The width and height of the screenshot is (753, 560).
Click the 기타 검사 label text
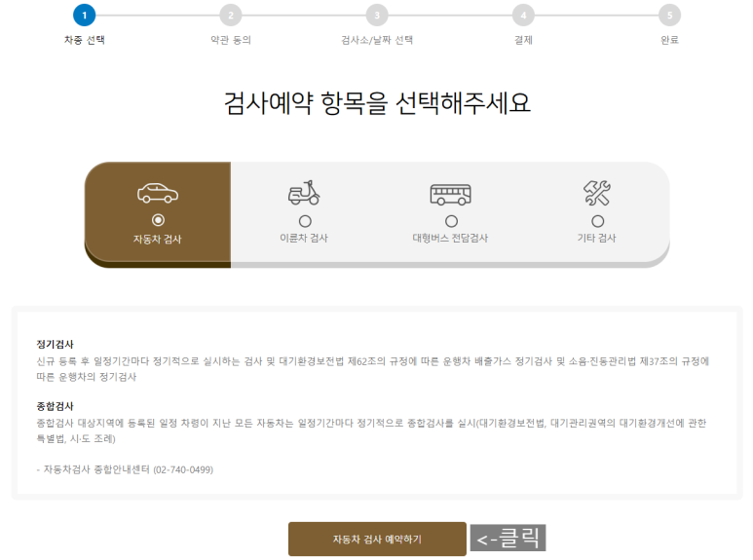(x=597, y=238)
